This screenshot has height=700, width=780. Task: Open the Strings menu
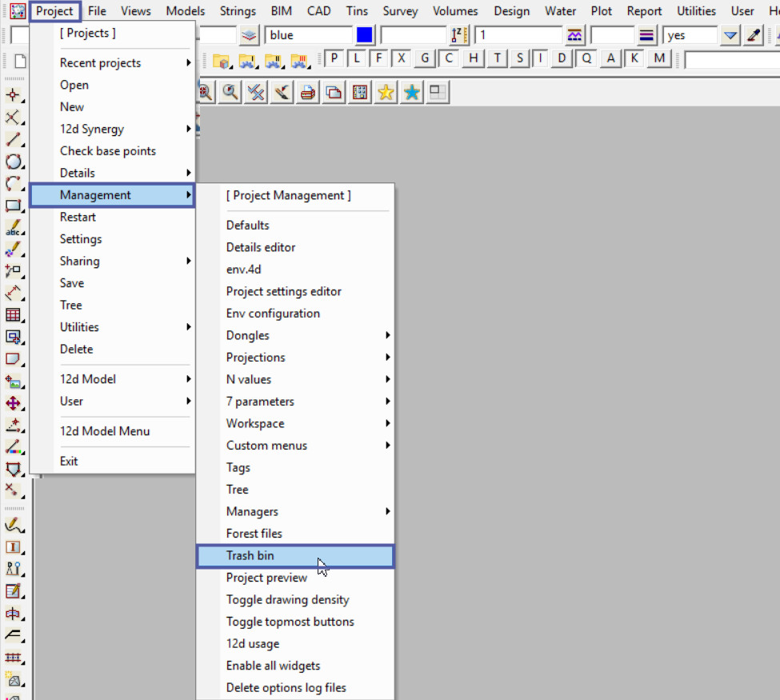tap(238, 11)
